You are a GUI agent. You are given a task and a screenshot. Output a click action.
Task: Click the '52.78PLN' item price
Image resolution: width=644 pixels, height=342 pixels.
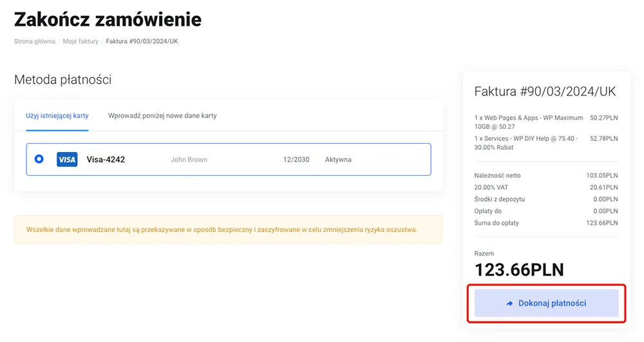[604, 138]
